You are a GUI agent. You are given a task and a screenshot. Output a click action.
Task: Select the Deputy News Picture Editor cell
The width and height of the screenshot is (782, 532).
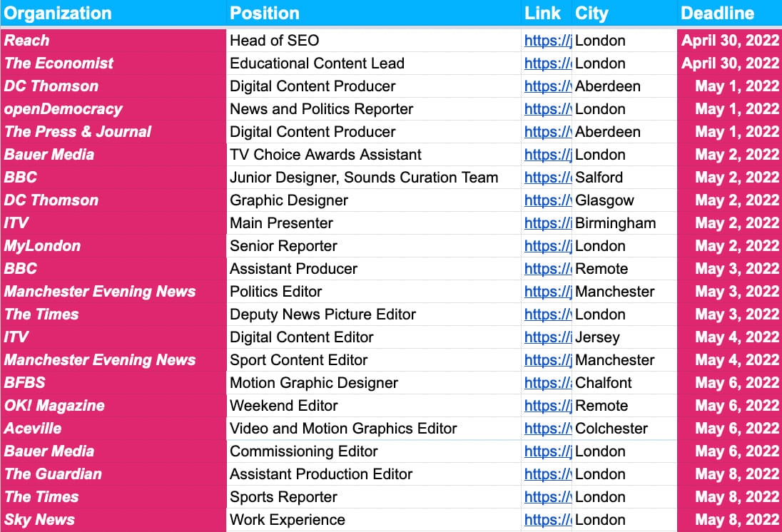[x=323, y=314]
